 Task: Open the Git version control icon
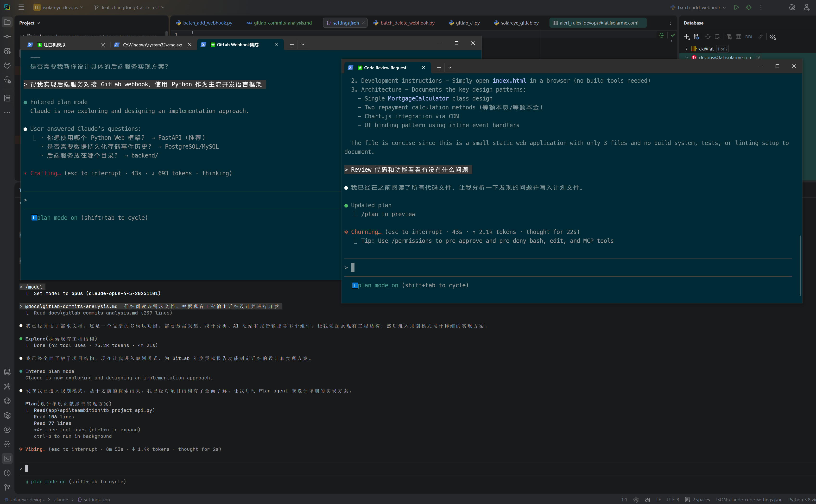tap(7, 487)
